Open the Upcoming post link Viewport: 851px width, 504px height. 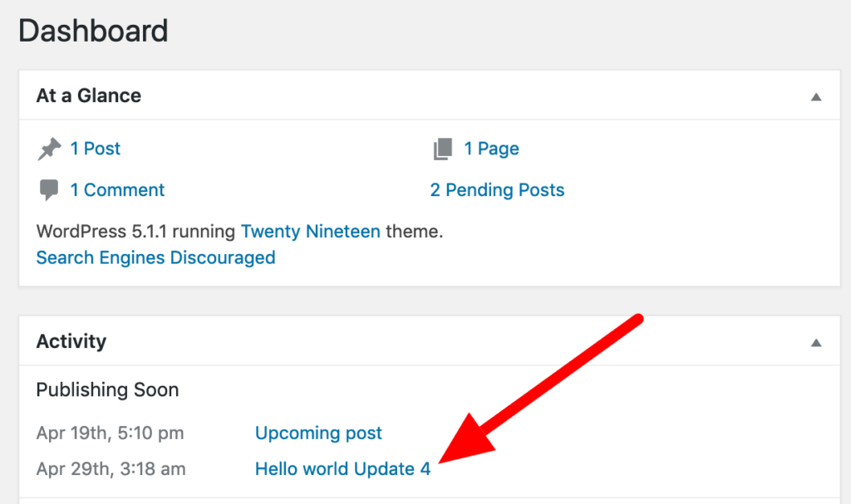(318, 433)
